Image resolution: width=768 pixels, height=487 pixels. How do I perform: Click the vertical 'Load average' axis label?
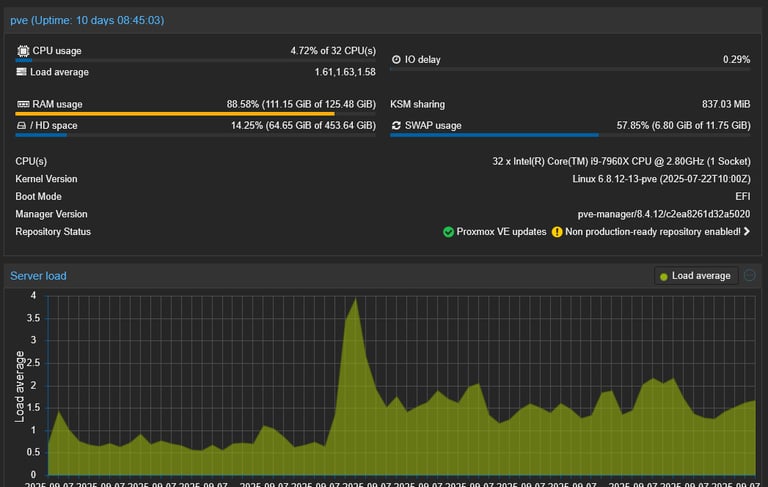tap(20, 387)
